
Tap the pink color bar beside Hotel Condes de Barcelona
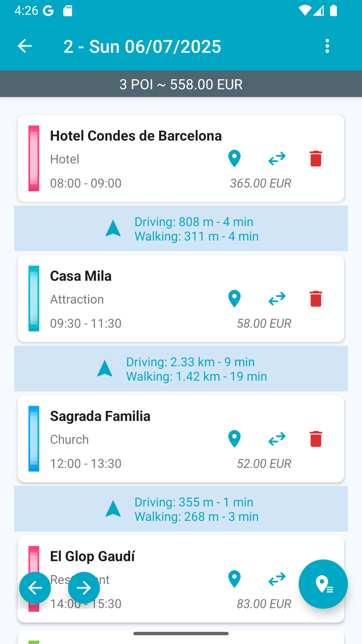33,158
